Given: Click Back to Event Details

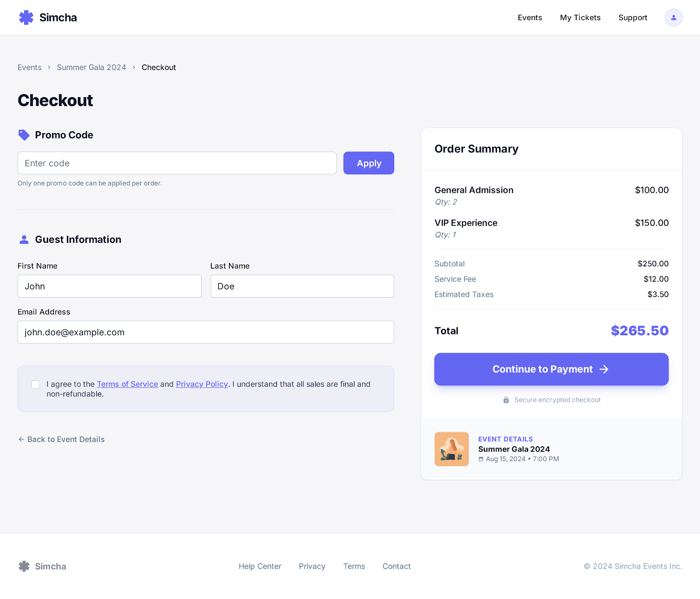Looking at the screenshot, I should pyautogui.click(x=66, y=439).
